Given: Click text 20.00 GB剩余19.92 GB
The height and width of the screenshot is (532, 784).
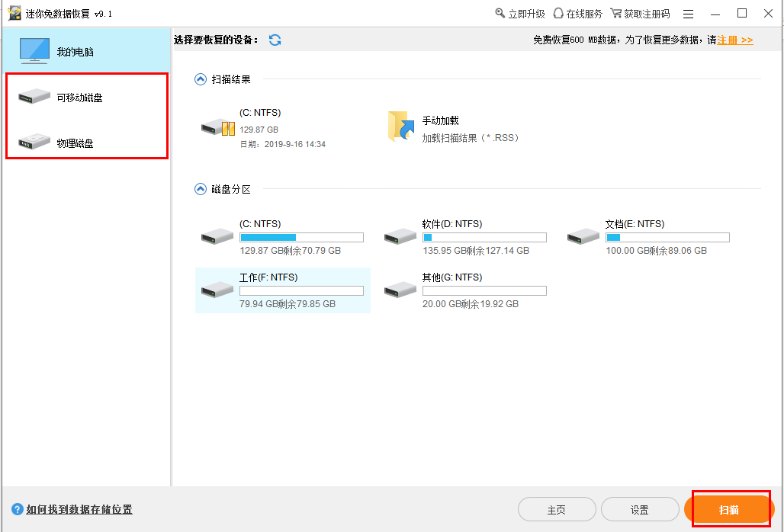Looking at the screenshot, I should (471, 304).
